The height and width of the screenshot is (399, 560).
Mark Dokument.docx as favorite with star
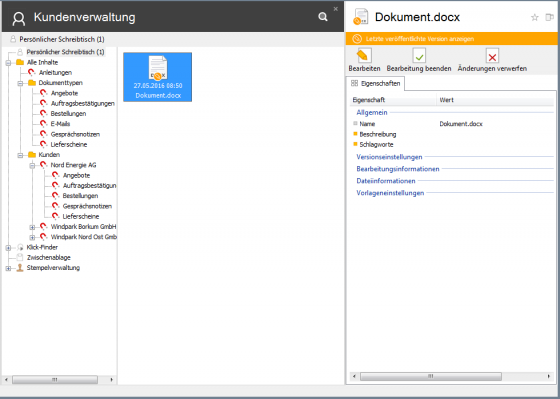pyautogui.click(x=535, y=18)
